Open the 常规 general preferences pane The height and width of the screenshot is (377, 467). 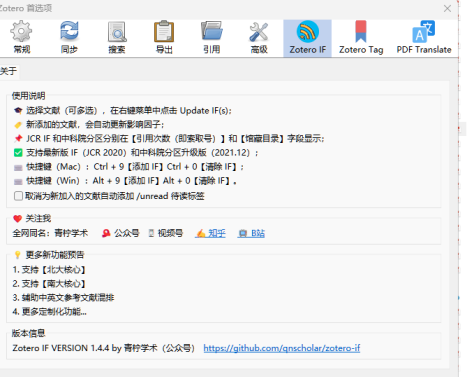(x=21, y=38)
